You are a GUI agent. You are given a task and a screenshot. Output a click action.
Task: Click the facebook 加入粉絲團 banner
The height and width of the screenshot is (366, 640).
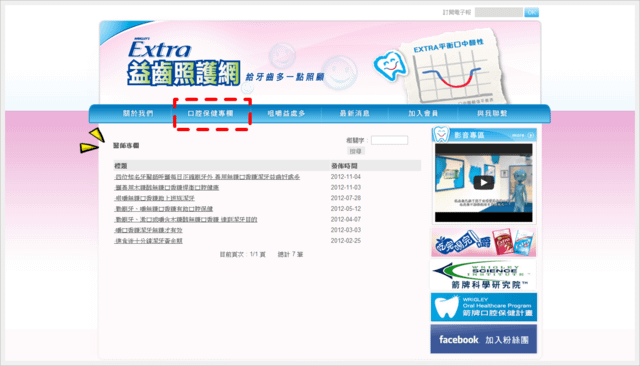point(484,339)
